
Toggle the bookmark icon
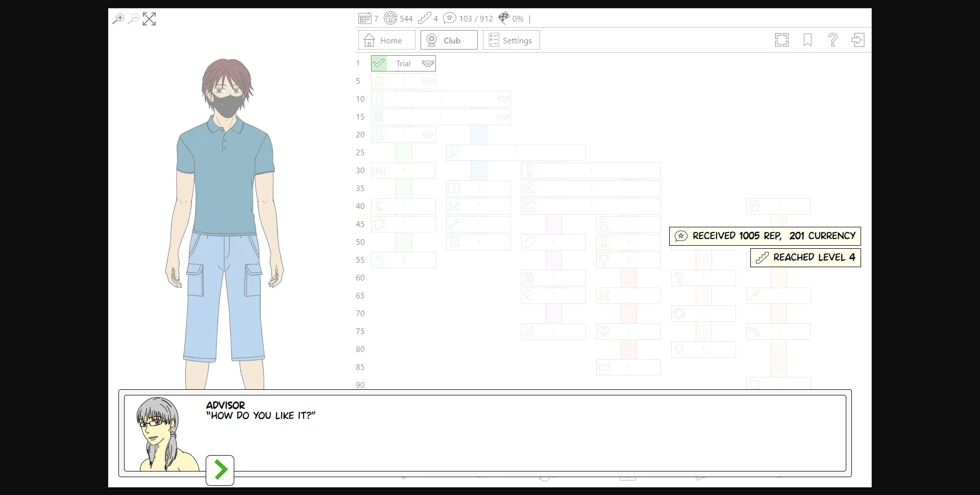pyautogui.click(x=807, y=40)
